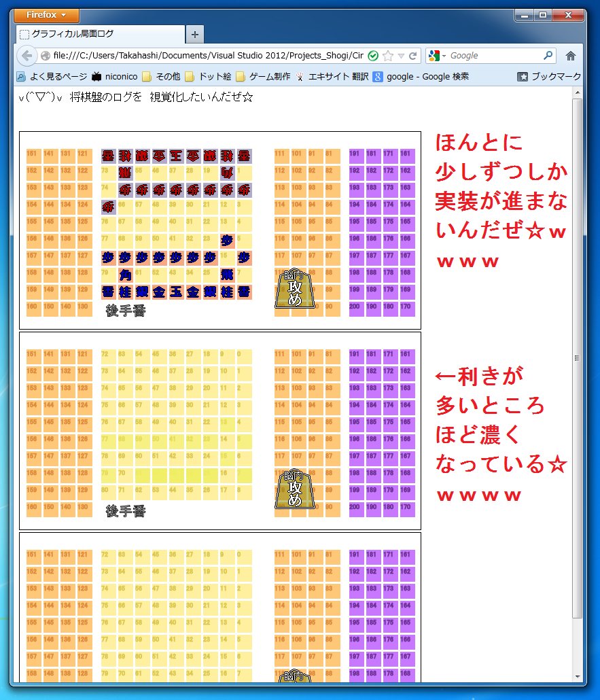Maximize the Firefox window

(543, 15)
